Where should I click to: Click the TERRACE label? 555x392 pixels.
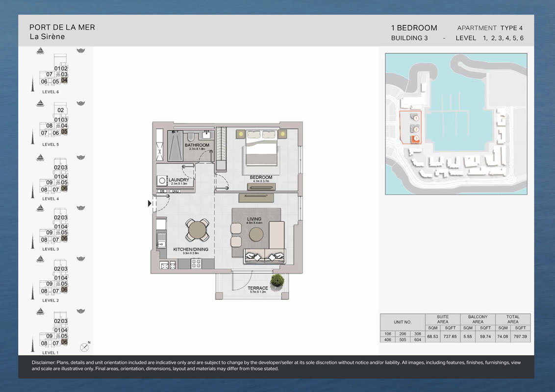[x=257, y=288]
